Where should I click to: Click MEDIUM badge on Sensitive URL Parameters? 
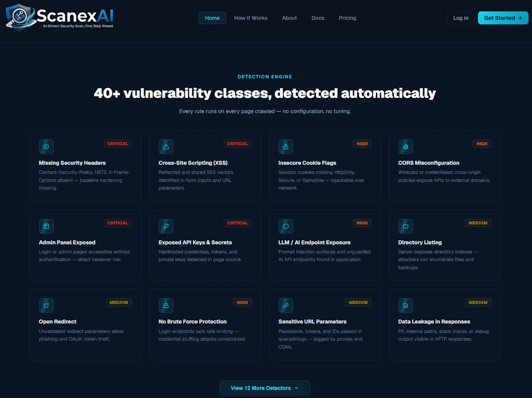(x=358, y=302)
